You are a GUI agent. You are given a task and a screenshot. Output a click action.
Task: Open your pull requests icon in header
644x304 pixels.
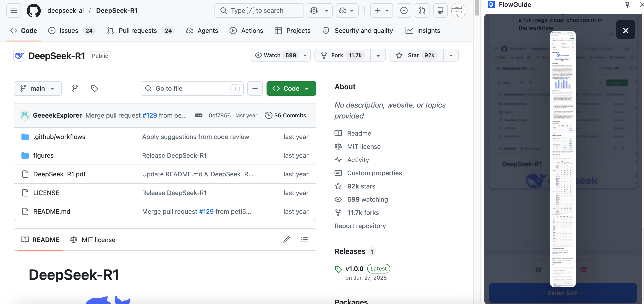click(422, 10)
